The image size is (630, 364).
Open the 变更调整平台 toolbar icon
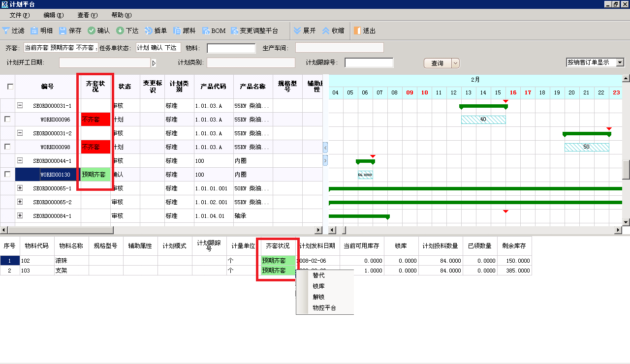(234, 30)
